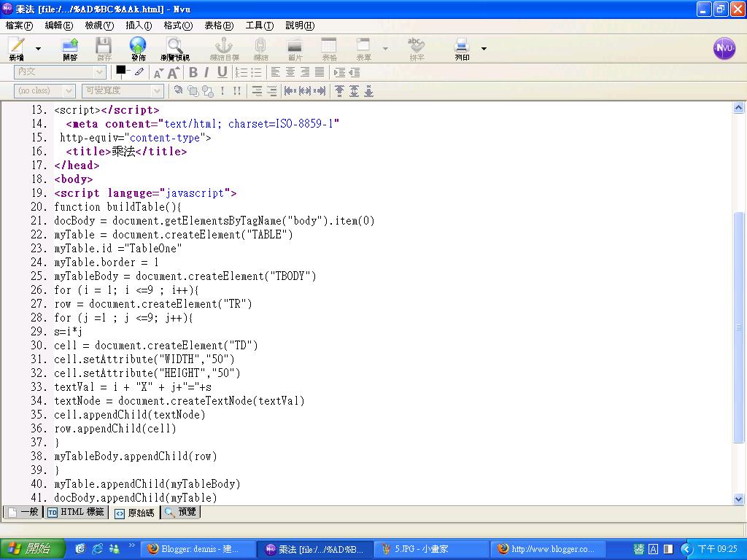Switch to Source (原始碼) tab
This screenshot has width=747, height=560.
pos(135,513)
